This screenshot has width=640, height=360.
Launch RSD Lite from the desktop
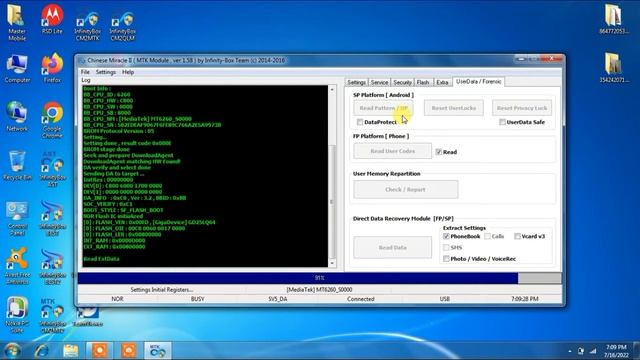(52, 19)
